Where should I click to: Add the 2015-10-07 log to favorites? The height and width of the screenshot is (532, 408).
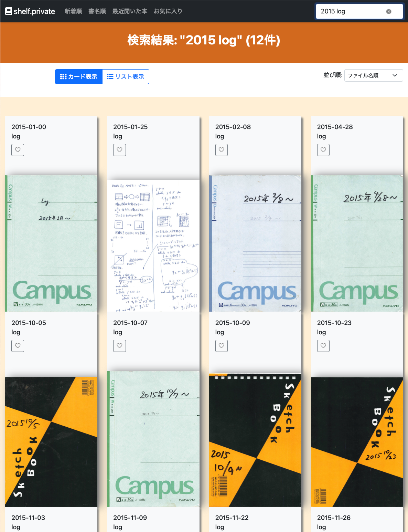click(x=119, y=346)
